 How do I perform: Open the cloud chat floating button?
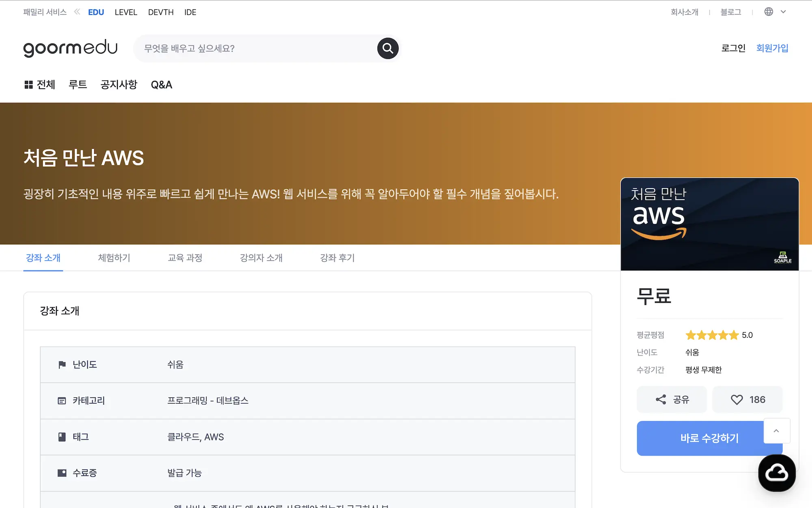777,473
